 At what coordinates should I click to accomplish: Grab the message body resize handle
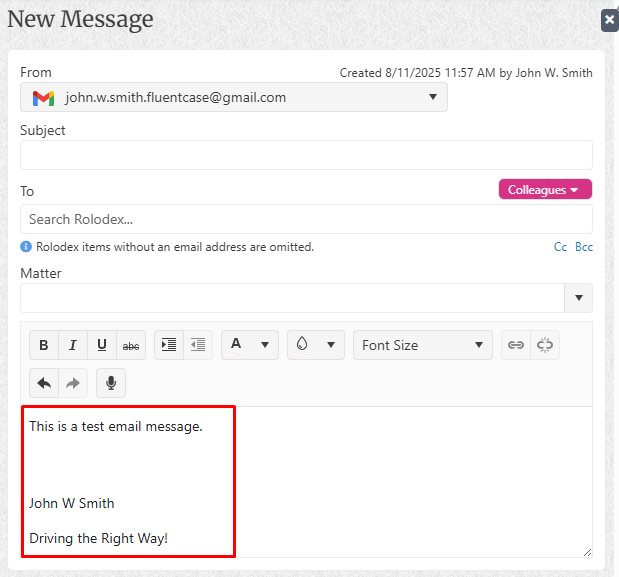point(587,553)
